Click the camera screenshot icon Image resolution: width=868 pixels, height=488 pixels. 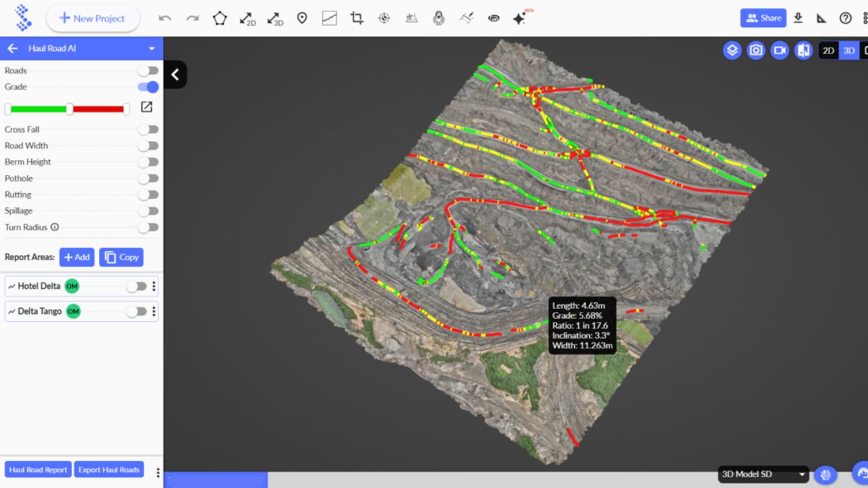coord(755,50)
